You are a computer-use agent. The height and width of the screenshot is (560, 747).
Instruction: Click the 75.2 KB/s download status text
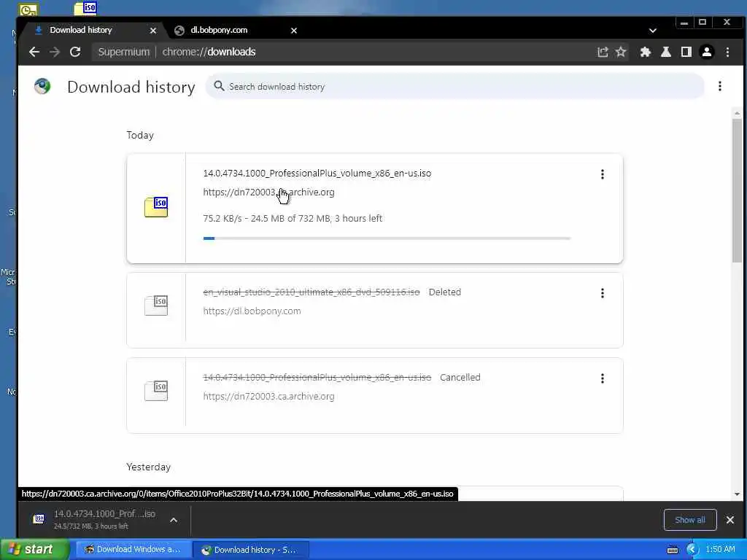coord(293,218)
